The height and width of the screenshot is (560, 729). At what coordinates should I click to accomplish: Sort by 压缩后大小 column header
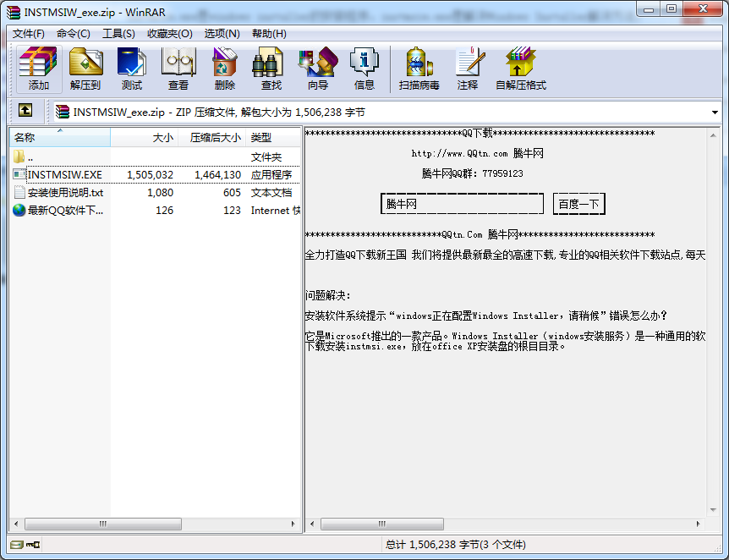(x=215, y=137)
